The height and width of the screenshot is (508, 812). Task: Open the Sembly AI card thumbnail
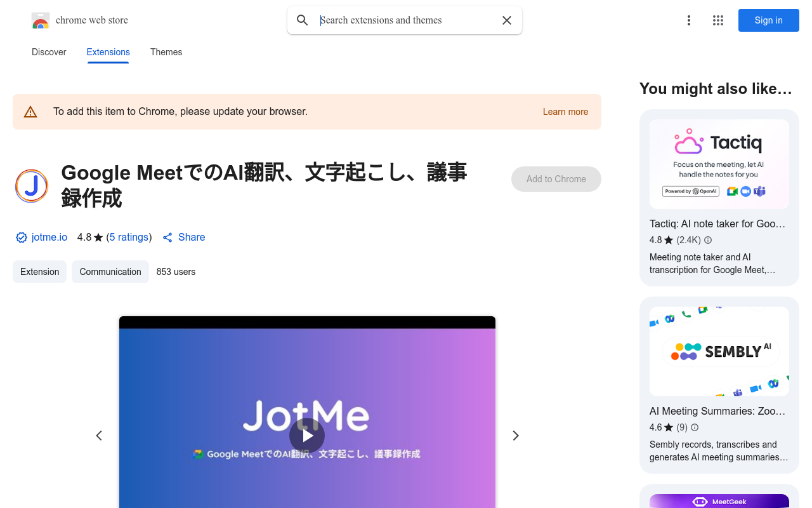tap(719, 352)
